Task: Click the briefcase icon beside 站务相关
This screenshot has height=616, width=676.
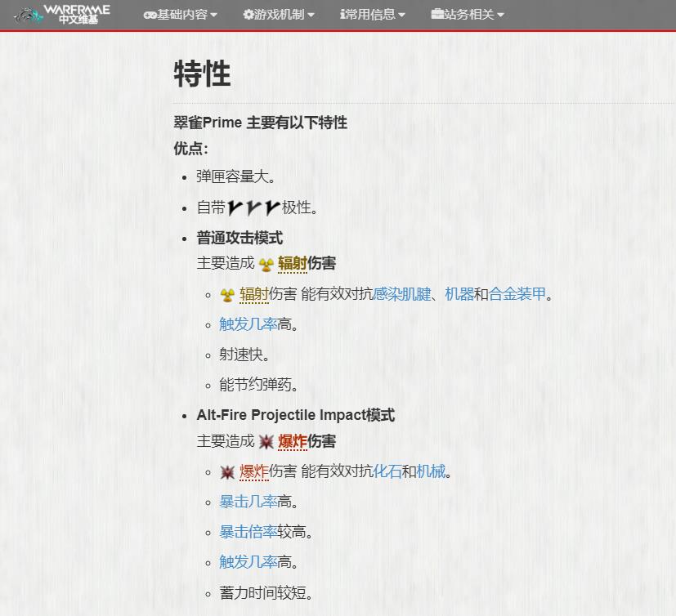Action: (437, 14)
